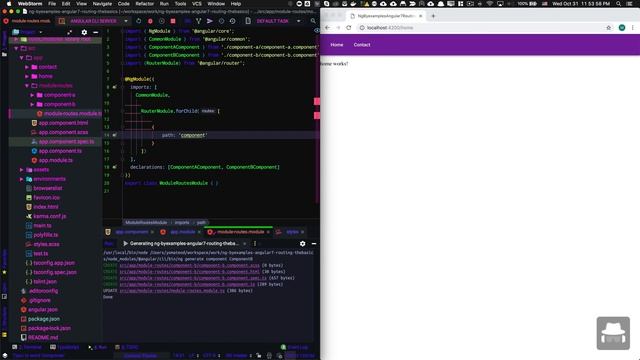Toggle the TODO tool window
This screenshot has width=640, height=360.
(127, 347)
